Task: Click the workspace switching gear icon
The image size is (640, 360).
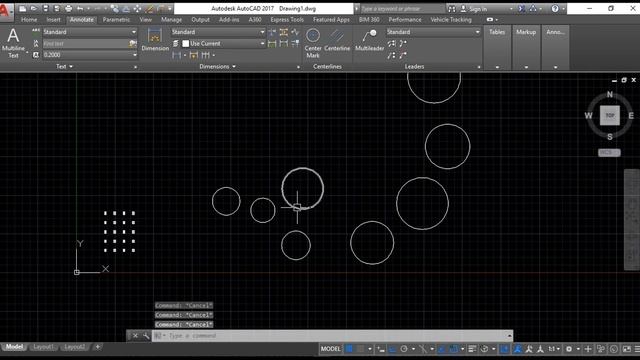Action: click(569, 349)
